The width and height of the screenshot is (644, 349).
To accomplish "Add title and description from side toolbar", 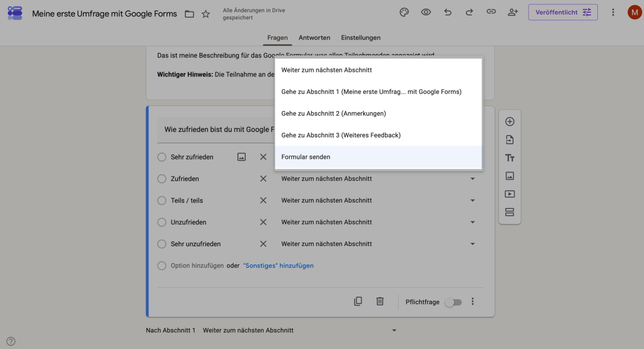I will [x=510, y=158].
